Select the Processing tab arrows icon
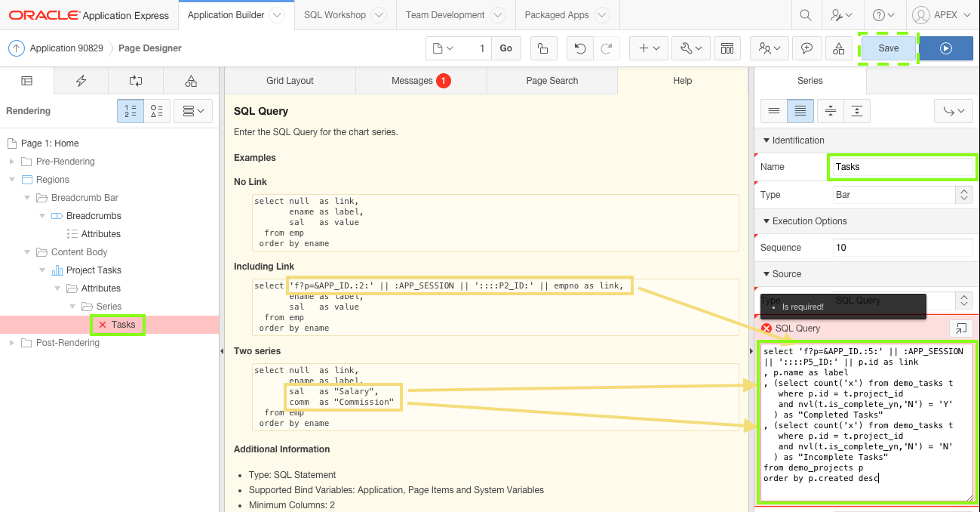The image size is (980, 512). (134, 81)
